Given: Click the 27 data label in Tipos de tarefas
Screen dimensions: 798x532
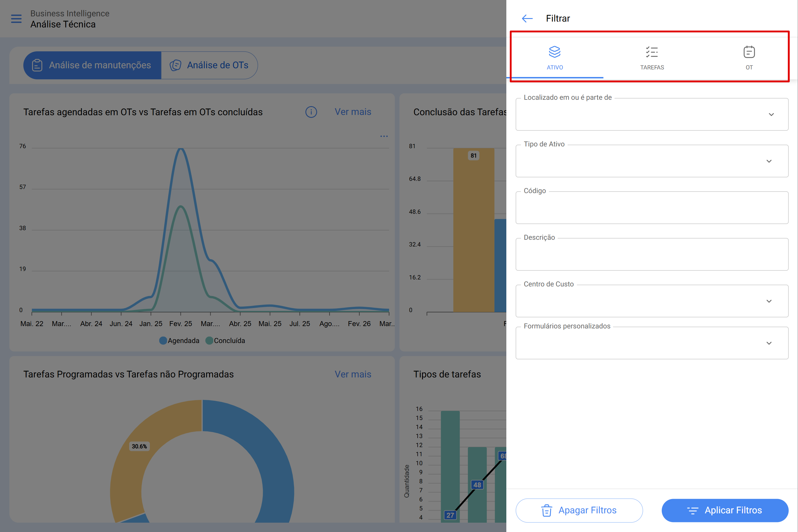Looking at the screenshot, I should pos(450,515).
